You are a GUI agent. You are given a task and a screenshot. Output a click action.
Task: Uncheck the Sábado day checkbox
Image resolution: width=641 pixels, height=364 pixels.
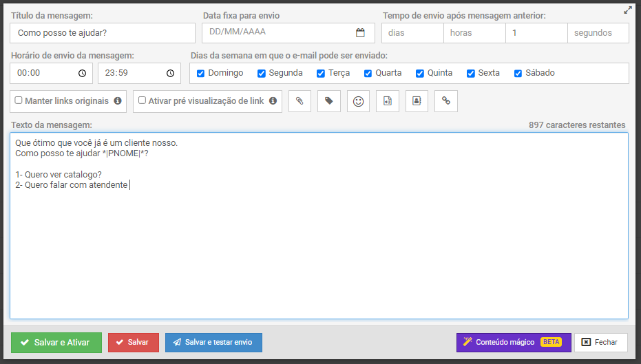[518, 73]
